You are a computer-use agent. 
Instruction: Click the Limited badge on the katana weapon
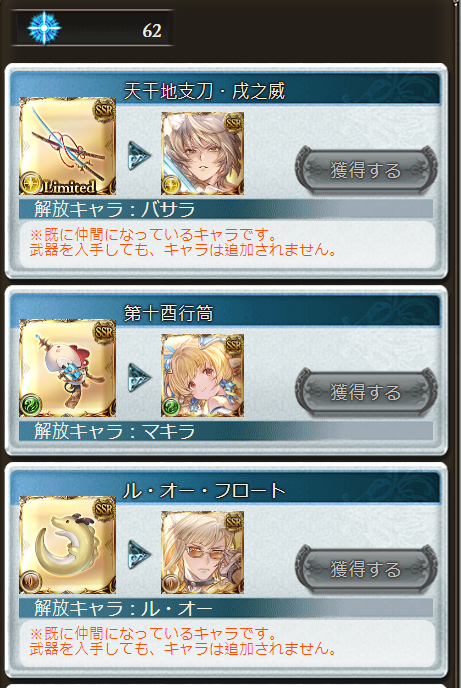coord(69,187)
